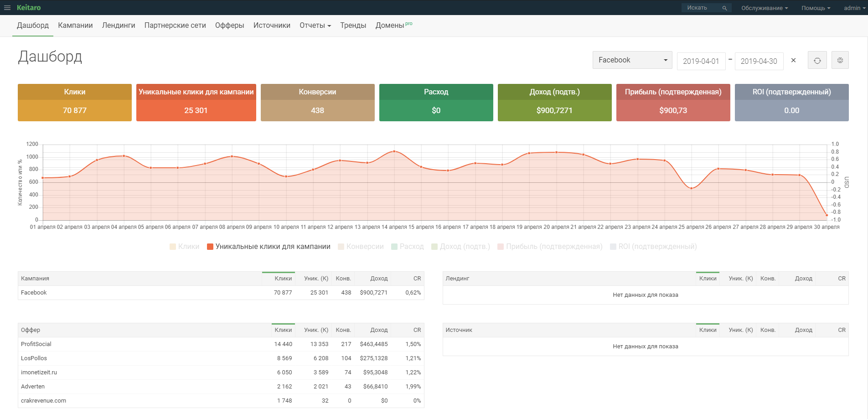Open the Facebook campaign dropdown
The image size is (868, 419).
pos(632,60)
